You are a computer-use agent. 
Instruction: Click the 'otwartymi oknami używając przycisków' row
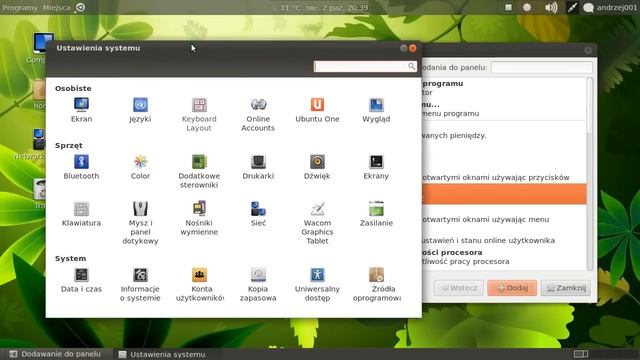504,178
